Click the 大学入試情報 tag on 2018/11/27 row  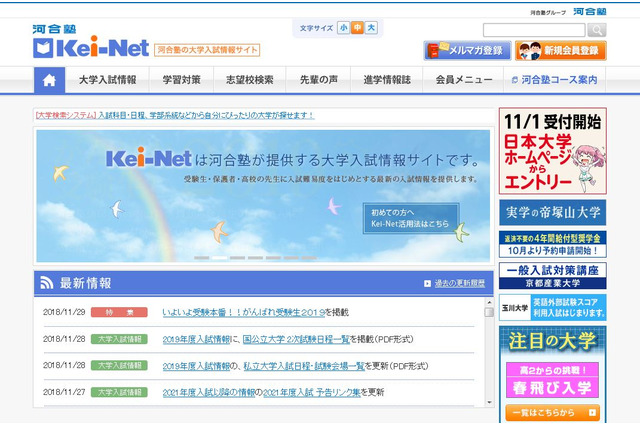click(x=119, y=393)
